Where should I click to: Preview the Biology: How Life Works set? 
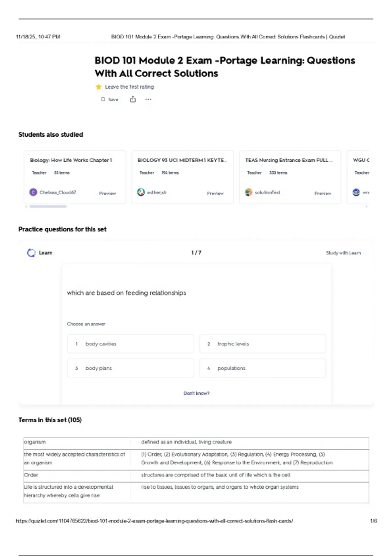(x=107, y=193)
